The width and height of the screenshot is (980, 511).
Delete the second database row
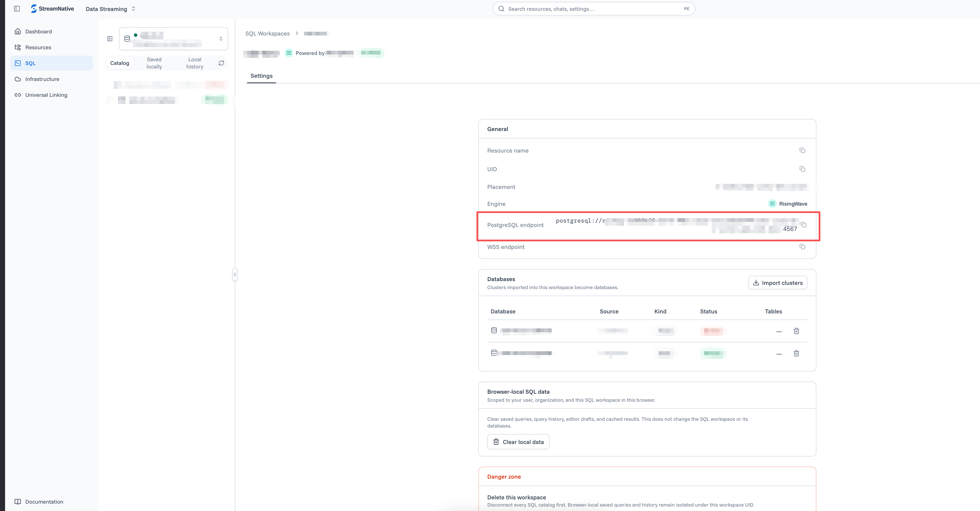pos(796,353)
